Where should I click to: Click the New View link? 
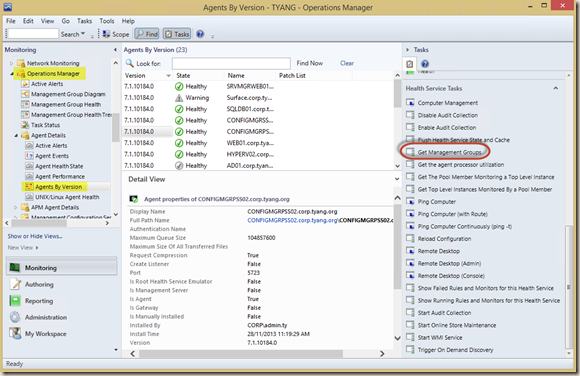coord(23,247)
